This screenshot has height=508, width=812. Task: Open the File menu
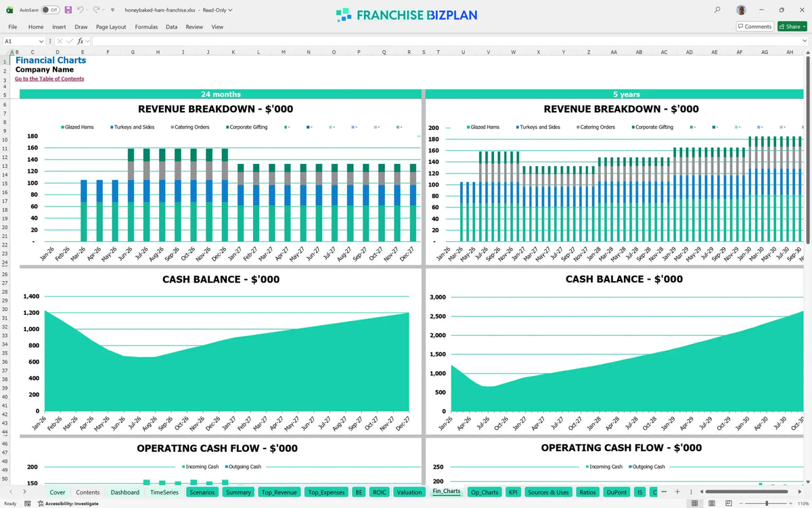(12, 27)
